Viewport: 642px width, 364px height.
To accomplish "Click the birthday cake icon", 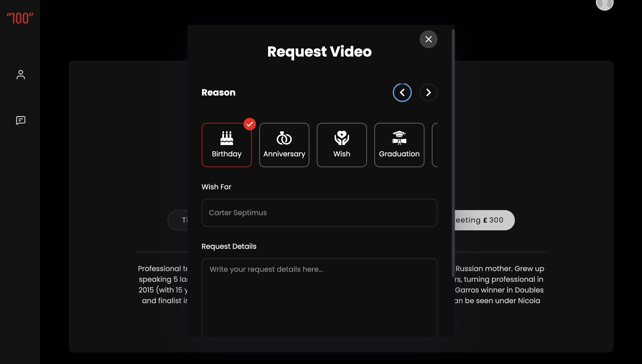I will tap(226, 138).
